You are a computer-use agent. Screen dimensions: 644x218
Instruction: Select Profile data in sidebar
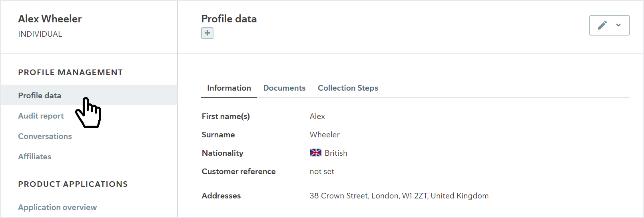[x=89, y=95]
